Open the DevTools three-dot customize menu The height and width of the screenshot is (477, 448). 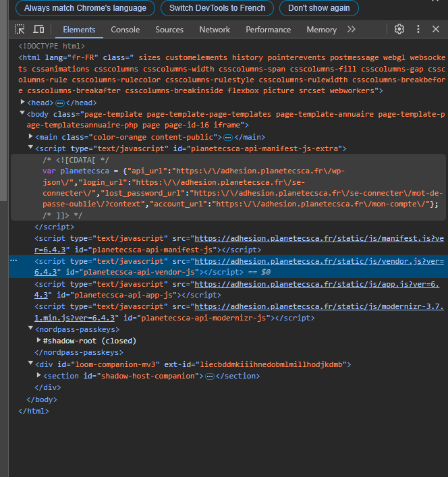click(x=418, y=29)
